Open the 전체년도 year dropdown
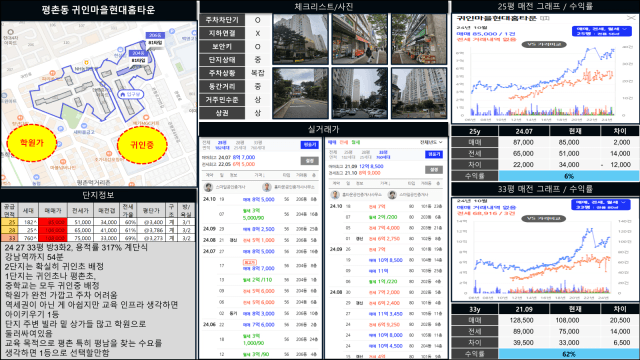The width and height of the screenshot is (640, 360). pos(431,142)
